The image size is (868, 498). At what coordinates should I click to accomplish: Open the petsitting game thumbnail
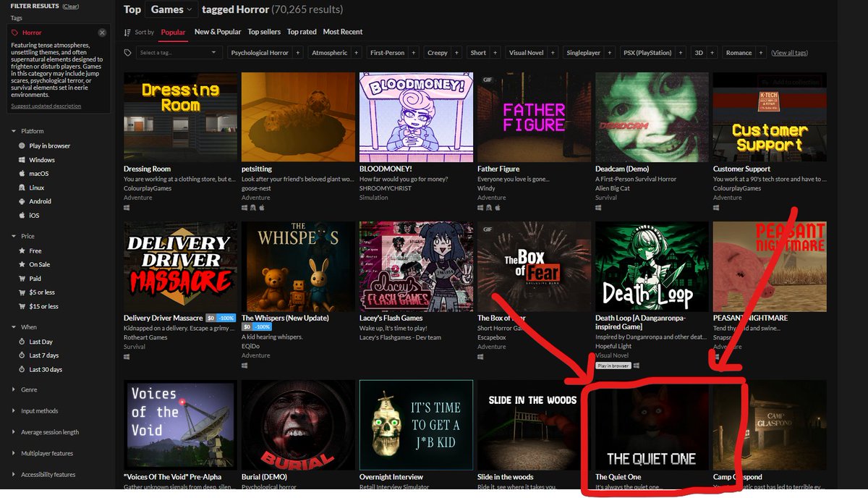298,117
